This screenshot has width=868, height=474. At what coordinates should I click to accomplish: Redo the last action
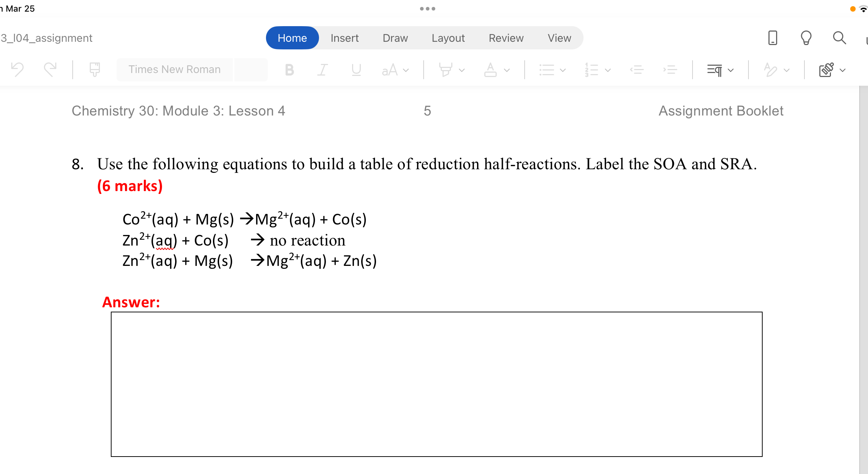[x=50, y=69]
